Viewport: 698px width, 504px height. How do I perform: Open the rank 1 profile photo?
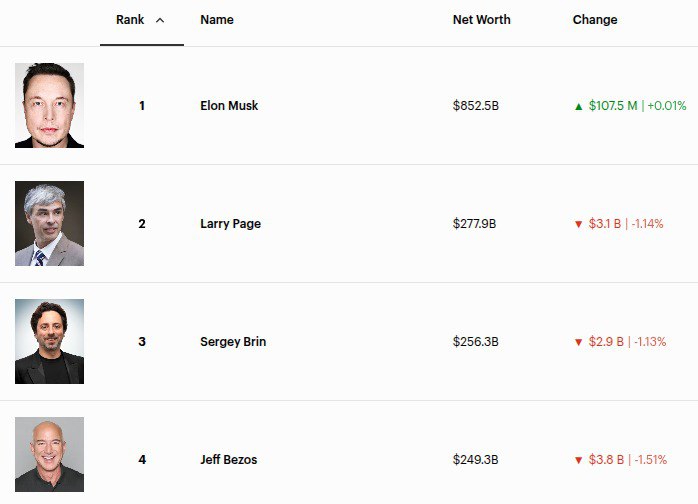pos(49,105)
